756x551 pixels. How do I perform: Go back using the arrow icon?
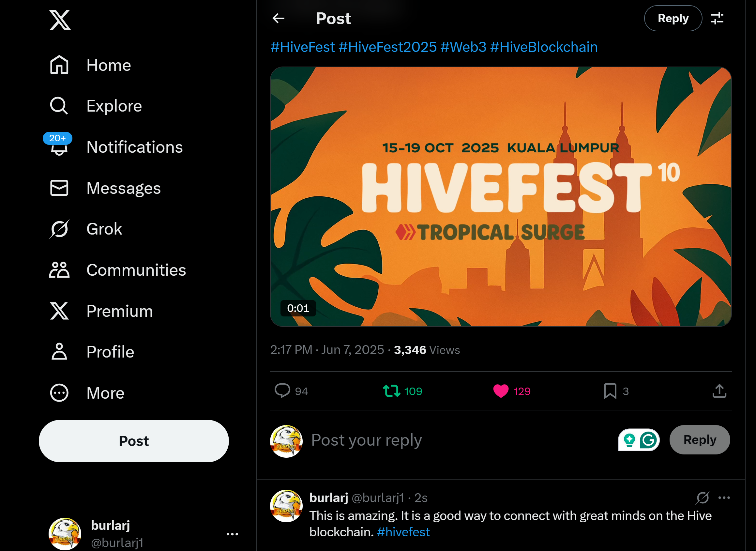(279, 18)
